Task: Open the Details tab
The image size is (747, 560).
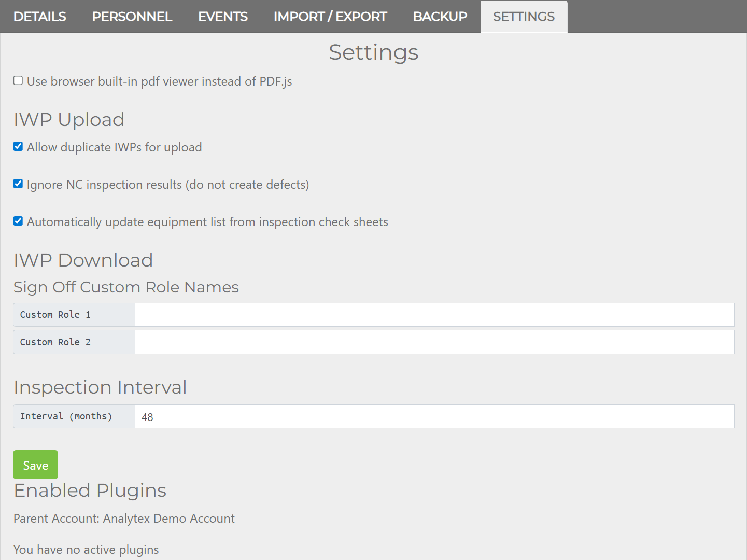Action: [40, 17]
